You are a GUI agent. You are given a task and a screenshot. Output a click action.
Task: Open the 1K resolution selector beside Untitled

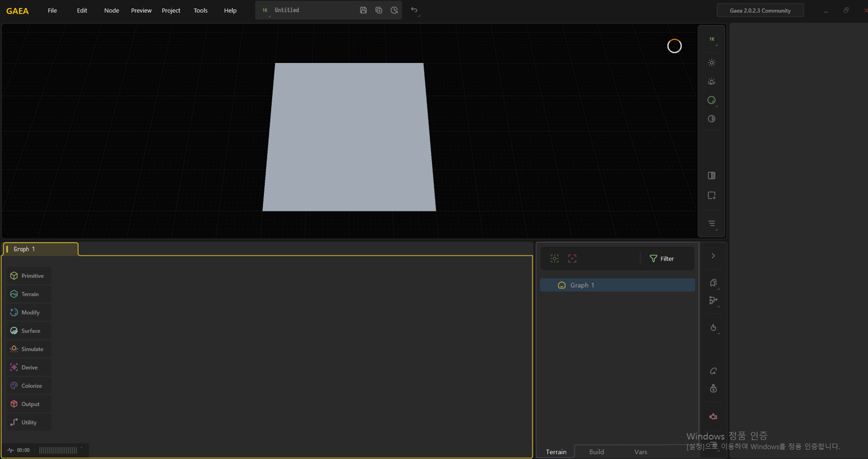265,10
